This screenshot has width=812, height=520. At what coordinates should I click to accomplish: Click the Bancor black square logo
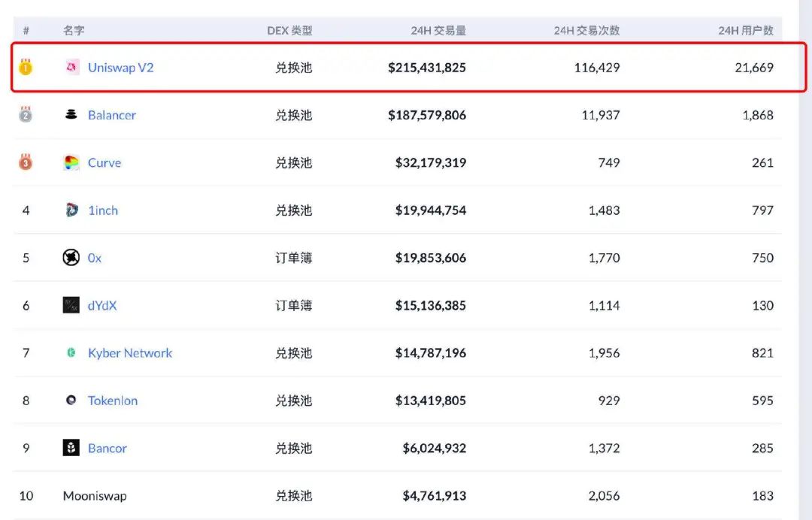click(x=71, y=448)
